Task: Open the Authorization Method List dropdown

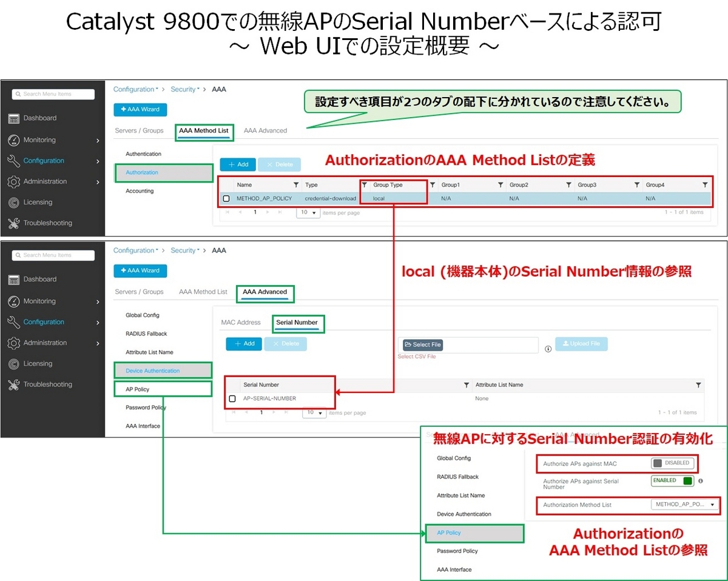Action: (x=685, y=505)
